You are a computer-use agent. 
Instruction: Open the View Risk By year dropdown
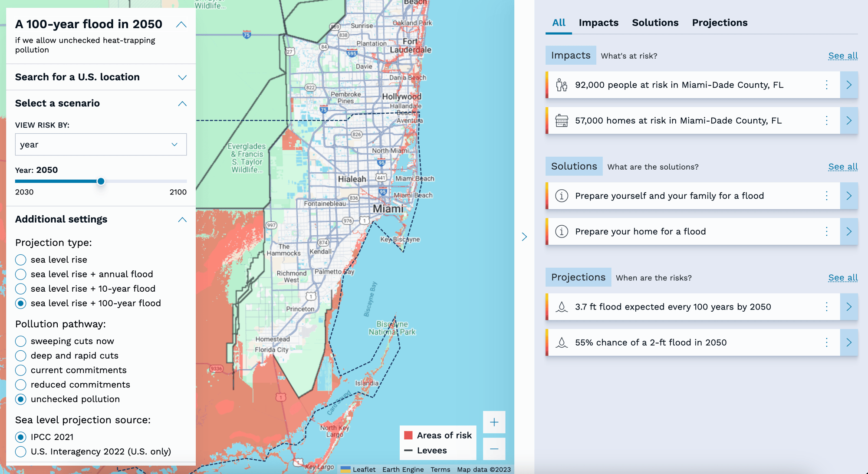pos(101,145)
